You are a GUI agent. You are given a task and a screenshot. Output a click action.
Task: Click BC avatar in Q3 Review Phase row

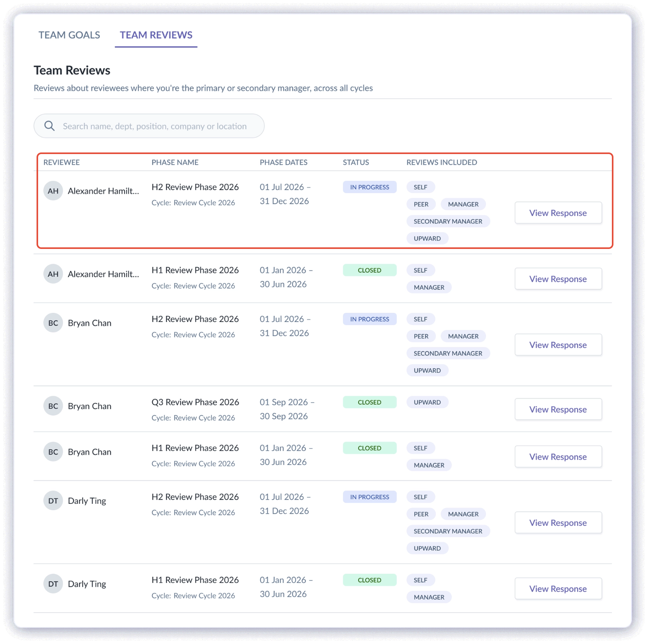click(x=53, y=406)
